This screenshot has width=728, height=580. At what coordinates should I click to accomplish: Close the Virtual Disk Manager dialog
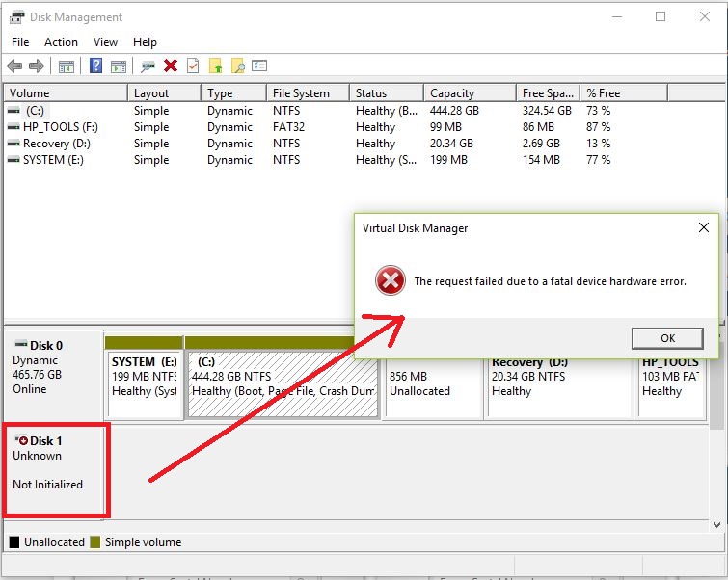coord(704,227)
